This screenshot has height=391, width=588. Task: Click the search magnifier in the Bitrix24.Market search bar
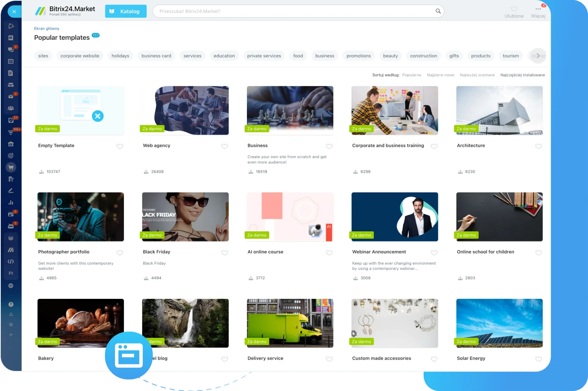tap(438, 11)
